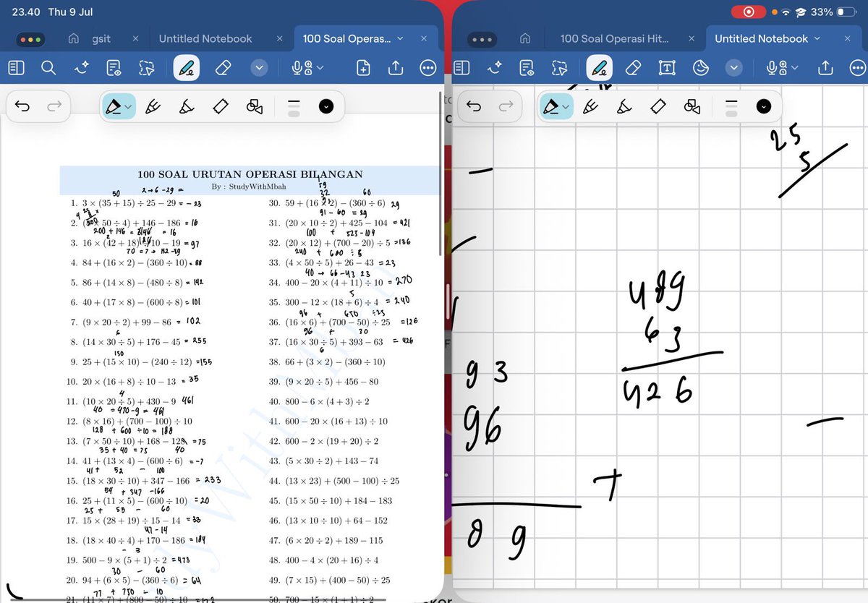Close 100 Soal Operasi Hit tab in right window
Image resolution: width=868 pixels, height=603 pixels.
(x=692, y=38)
